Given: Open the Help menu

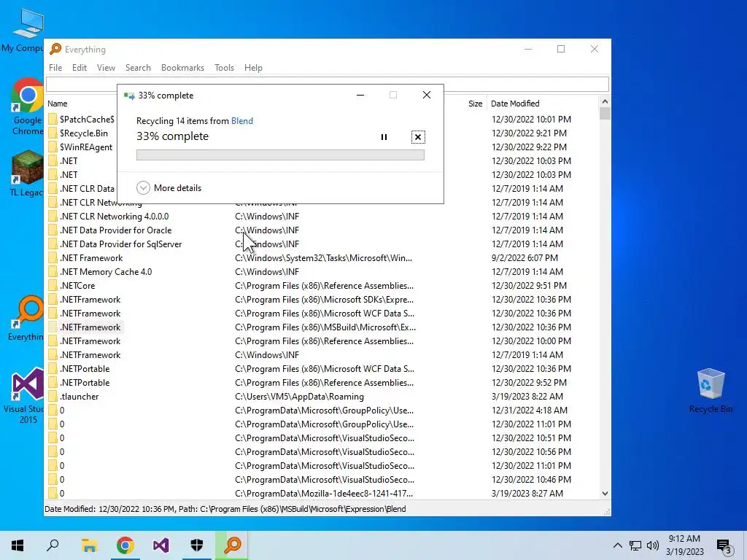Looking at the screenshot, I should point(253,68).
